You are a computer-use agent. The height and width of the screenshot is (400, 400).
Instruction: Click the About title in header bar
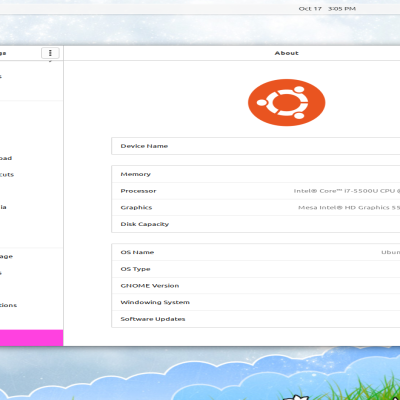coord(286,53)
